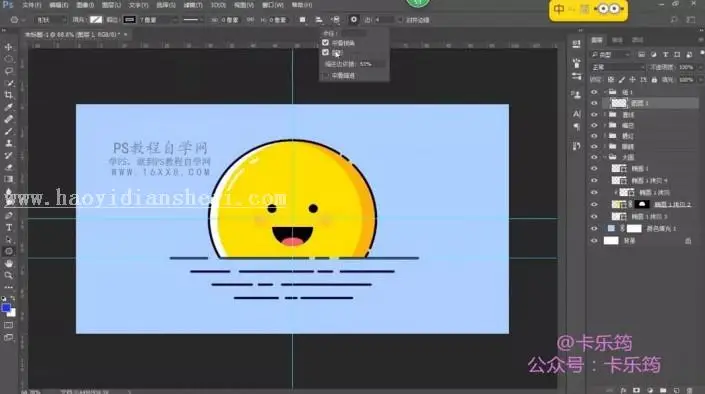This screenshot has width=705, height=394.
Task: Collapse the 大圆 group arrow
Action: 605,157
